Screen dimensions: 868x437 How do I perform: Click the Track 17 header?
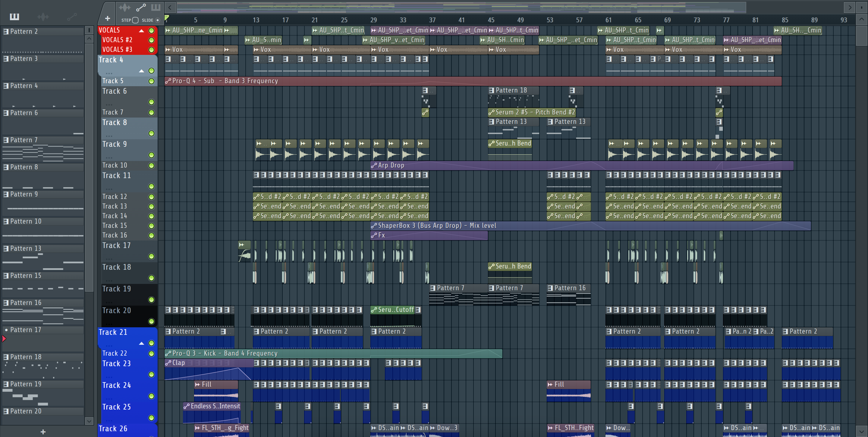129,251
